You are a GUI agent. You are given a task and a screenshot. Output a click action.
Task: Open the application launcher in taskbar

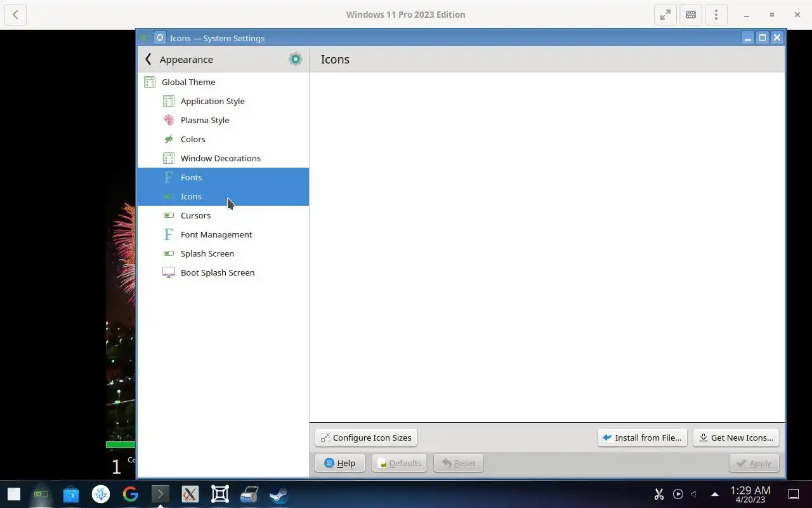14,494
